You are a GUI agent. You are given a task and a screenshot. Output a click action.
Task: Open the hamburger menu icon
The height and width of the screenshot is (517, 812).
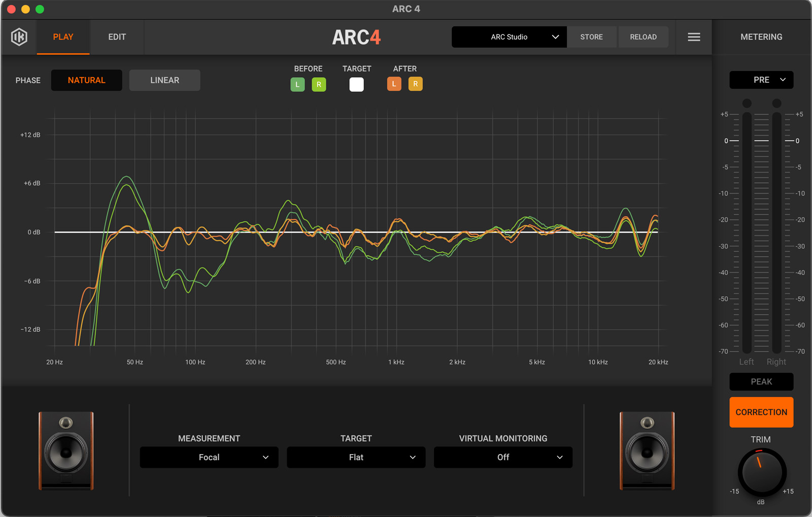click(694, 37)
